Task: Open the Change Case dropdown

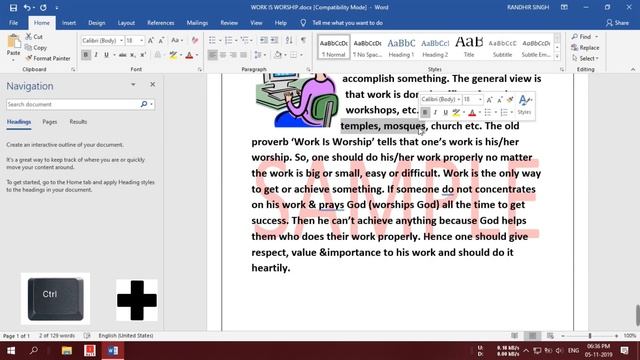Action: 177,40
